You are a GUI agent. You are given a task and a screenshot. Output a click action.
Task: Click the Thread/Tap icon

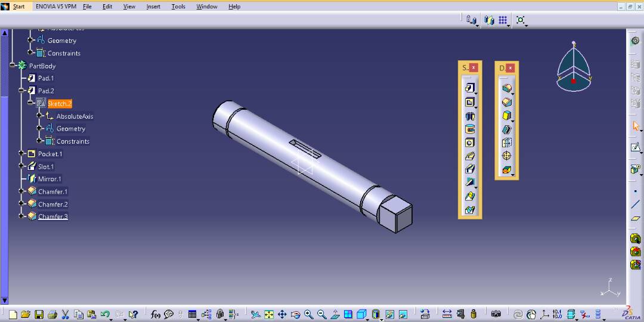(506, 156)
